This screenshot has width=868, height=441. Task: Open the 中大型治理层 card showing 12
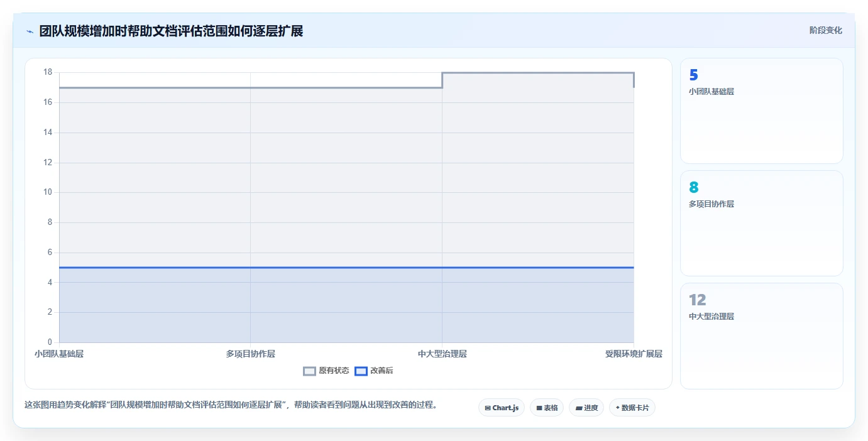[x=761, y=335]
